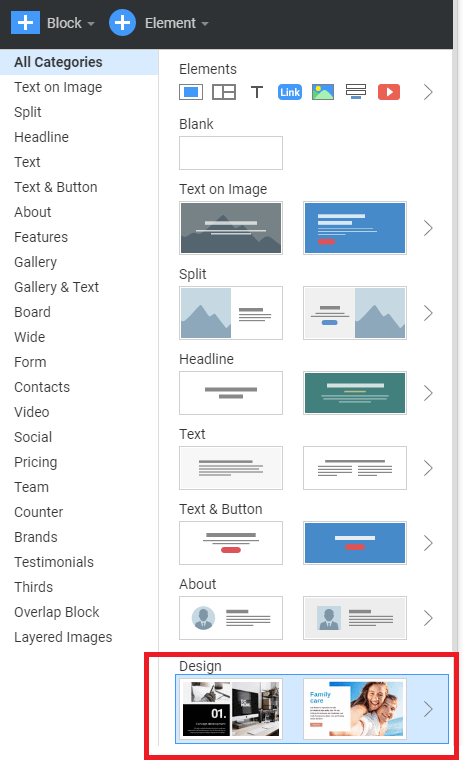Open the Block dropdown arrow
The image size is (468, 771).
pyautogui.click(x=91, y=24)
